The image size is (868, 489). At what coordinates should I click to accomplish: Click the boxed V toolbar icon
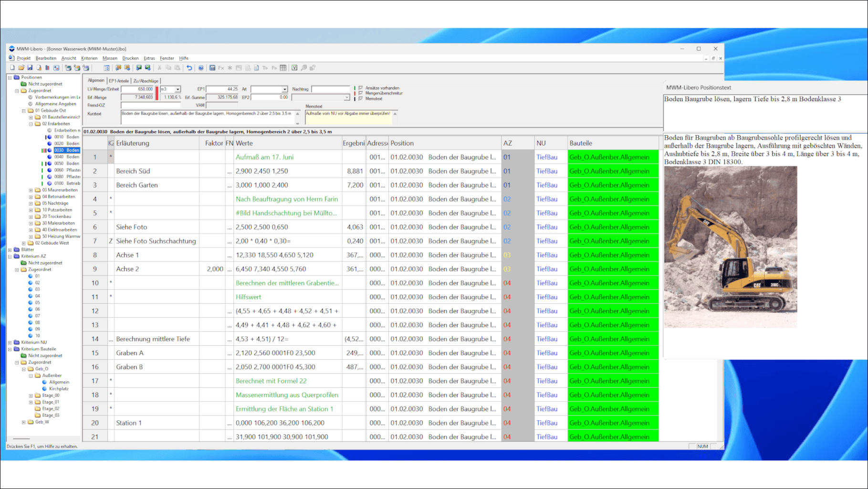coord(294,68)
